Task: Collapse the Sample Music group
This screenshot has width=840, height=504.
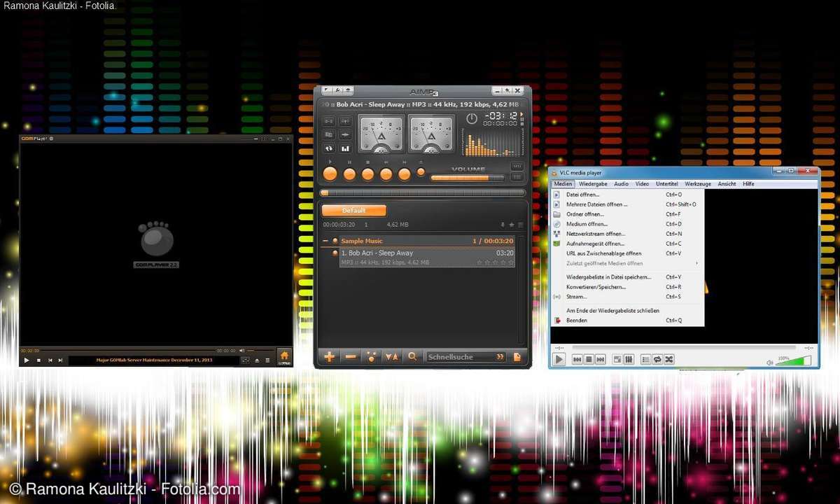Action: point(325,241)
